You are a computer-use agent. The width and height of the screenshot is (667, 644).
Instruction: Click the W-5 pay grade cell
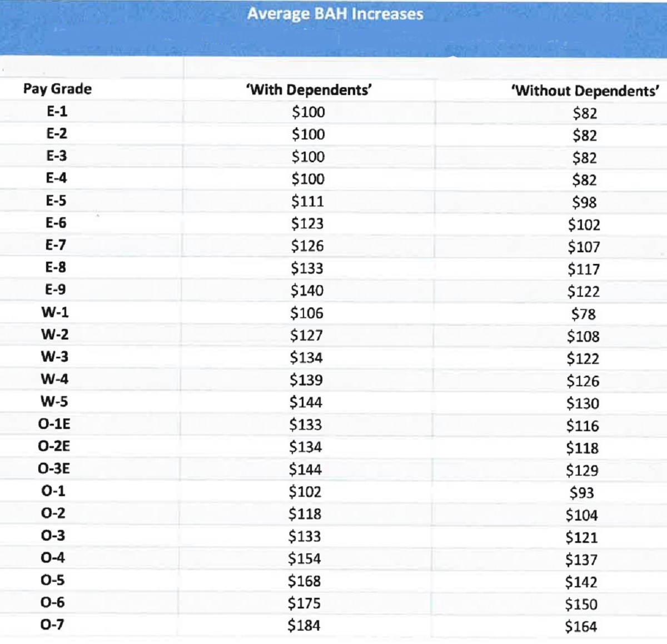(x=54, y=401)
